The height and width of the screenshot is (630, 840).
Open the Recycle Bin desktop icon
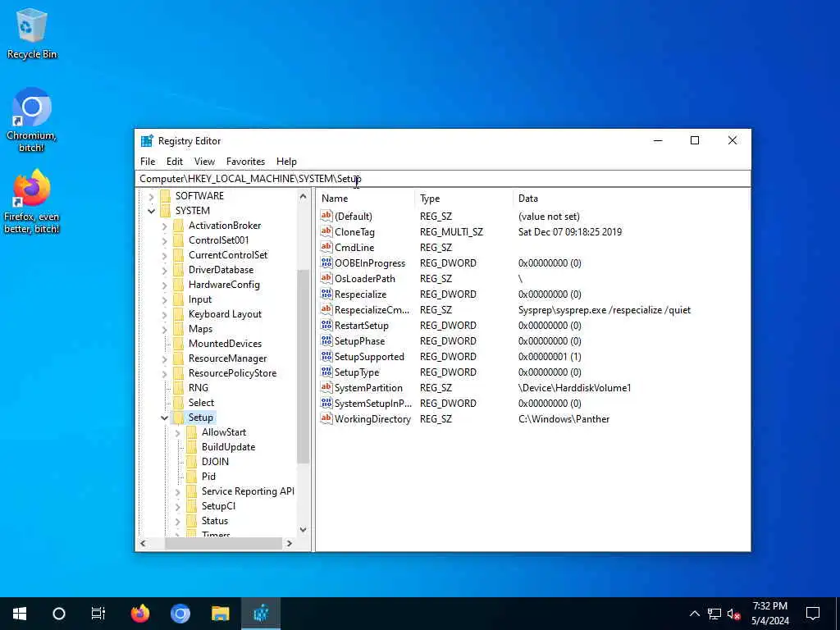pyautogui.click(x=32, y=33)
